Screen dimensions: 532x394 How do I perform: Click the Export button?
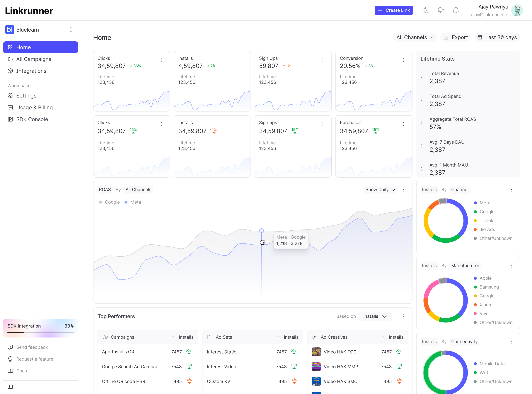[x=455, y=37]
